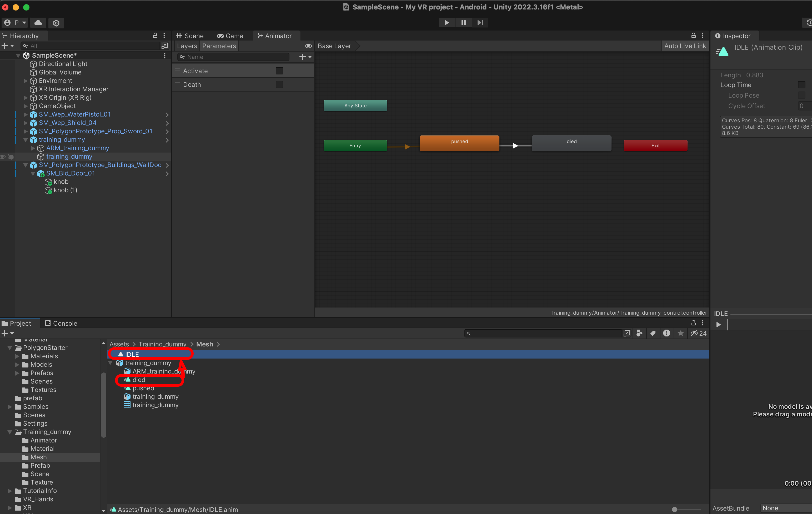Expand the XR Origin (XR Rig) object
The height and width of the screenshot is (514, 812).
(26, 98)
